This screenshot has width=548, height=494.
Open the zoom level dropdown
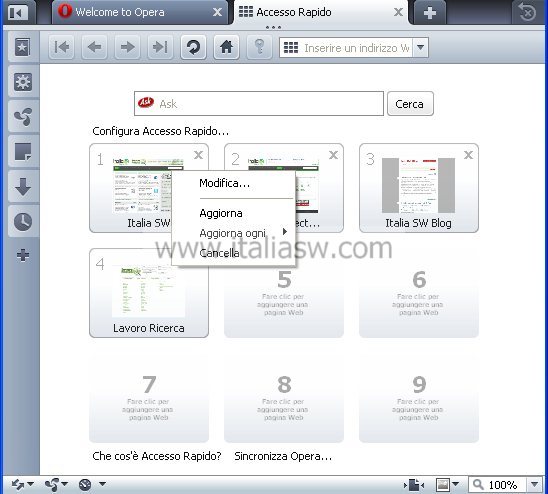pyautogui.click(x=535, y=485)
